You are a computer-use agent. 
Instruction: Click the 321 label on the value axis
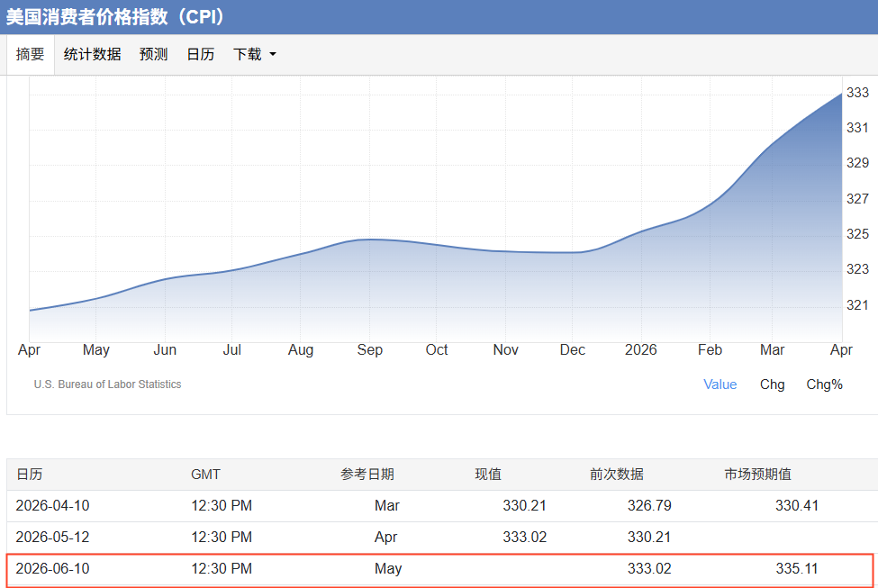click(857, 305)
